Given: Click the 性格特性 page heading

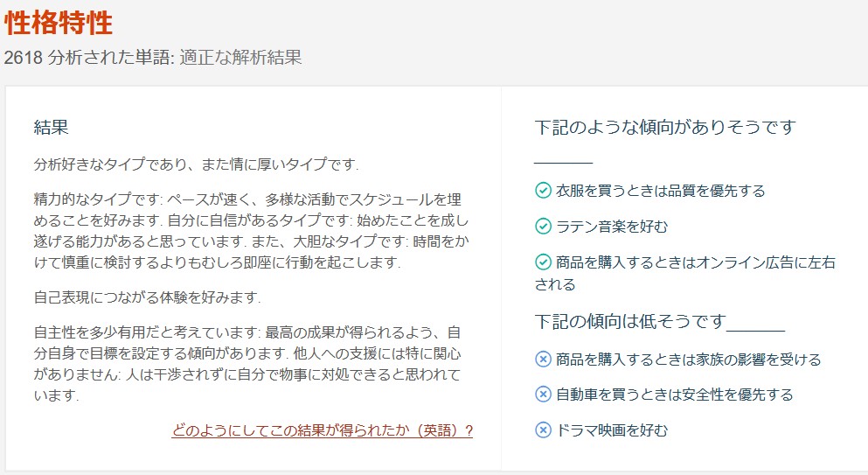Looking at the screenshot, I should (58, 24).
